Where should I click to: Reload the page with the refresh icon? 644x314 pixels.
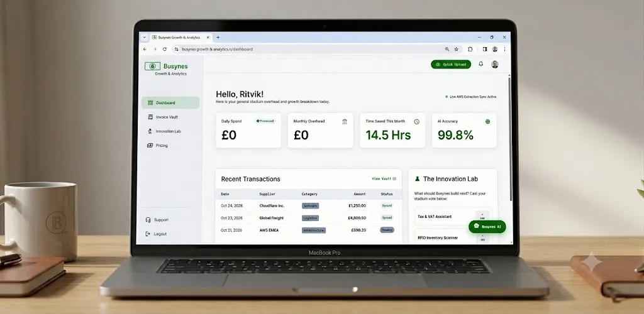pos(165,49)
